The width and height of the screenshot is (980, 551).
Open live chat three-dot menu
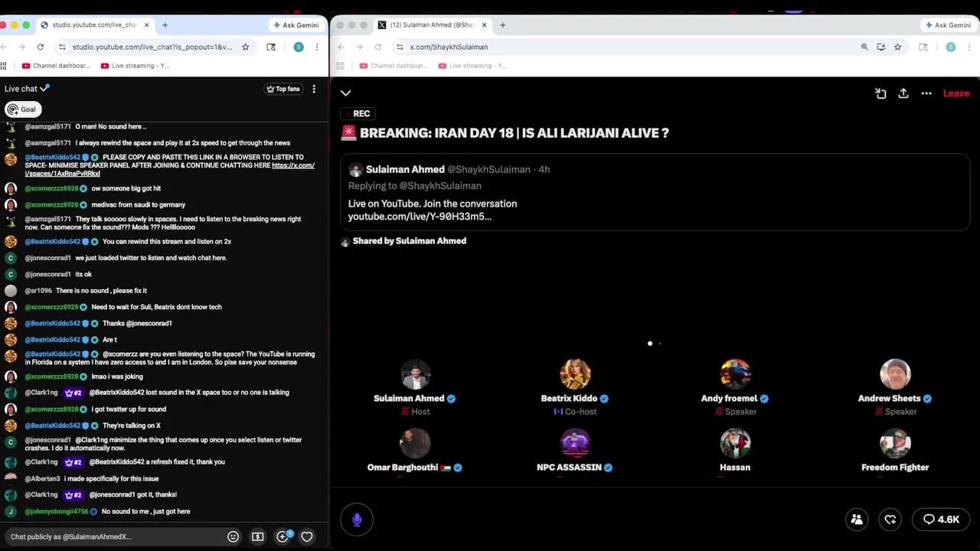click(314, 89)
